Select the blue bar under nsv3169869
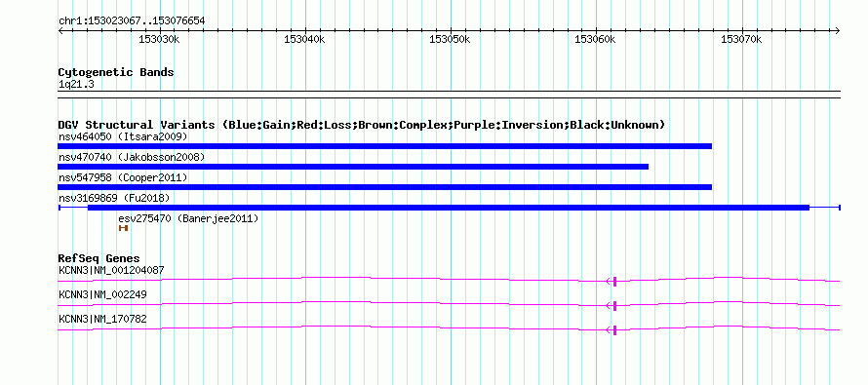The image size is (868, 385). [449, 208]
